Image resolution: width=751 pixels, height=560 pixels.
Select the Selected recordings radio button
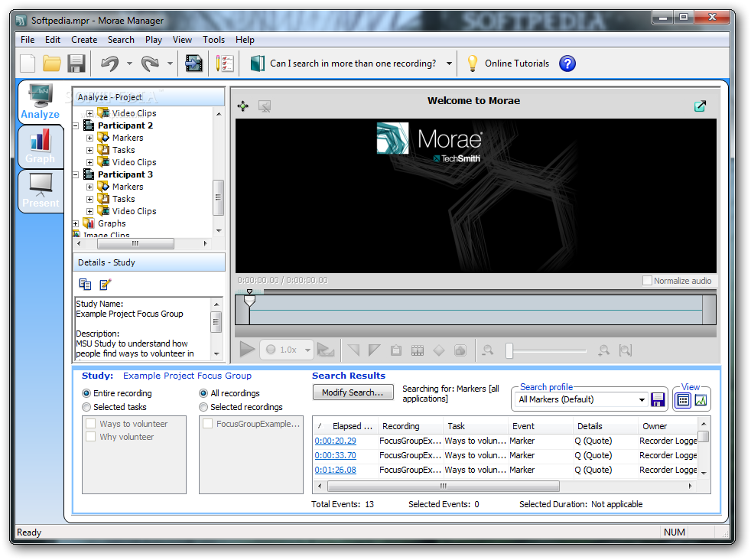(203, 407)
